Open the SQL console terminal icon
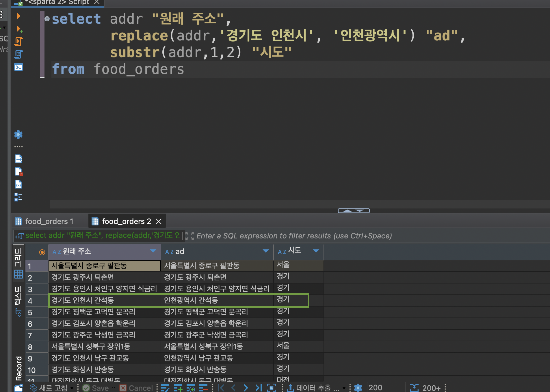 click(18, 67)
